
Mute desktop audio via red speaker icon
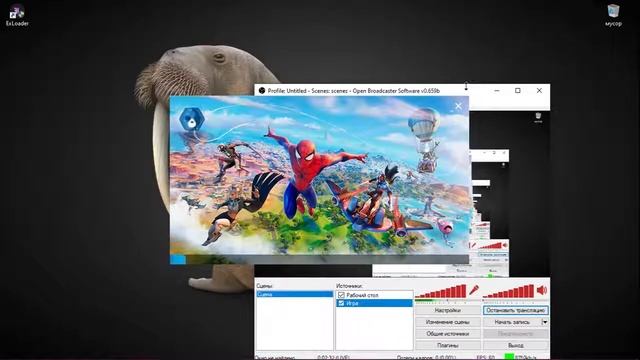[542, 290]
